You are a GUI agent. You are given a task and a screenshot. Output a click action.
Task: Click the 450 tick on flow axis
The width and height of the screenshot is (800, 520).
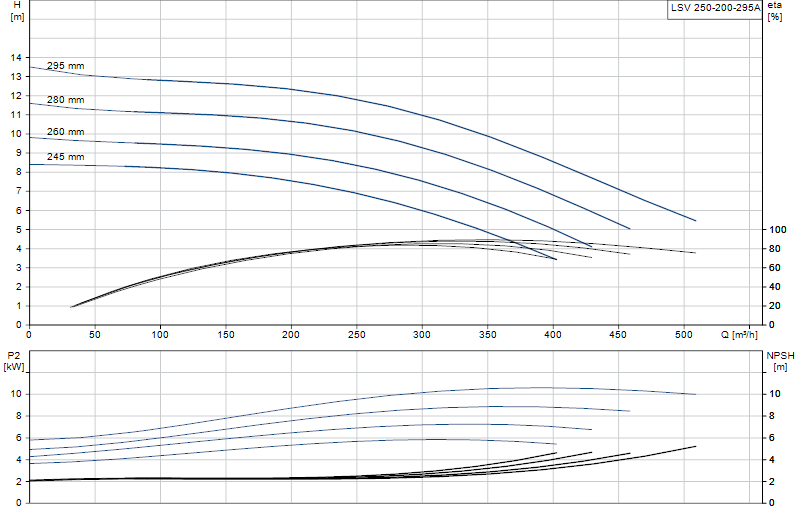(618, 335)
